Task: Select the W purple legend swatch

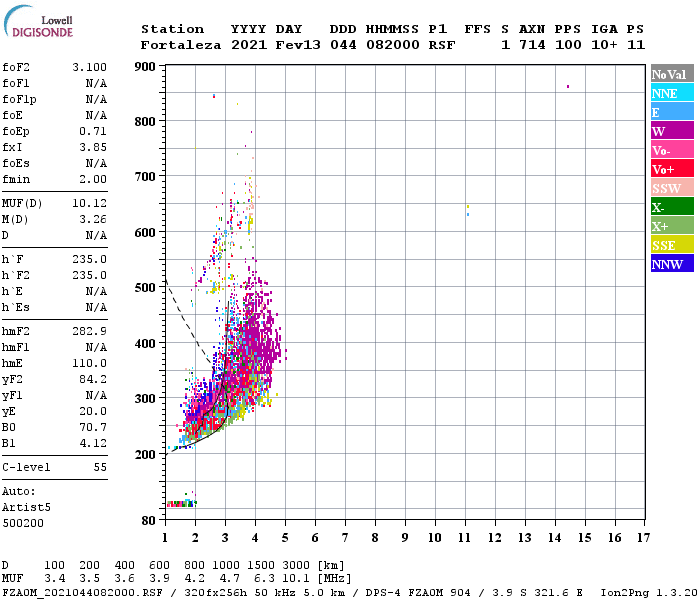Action: pos(672,131)
